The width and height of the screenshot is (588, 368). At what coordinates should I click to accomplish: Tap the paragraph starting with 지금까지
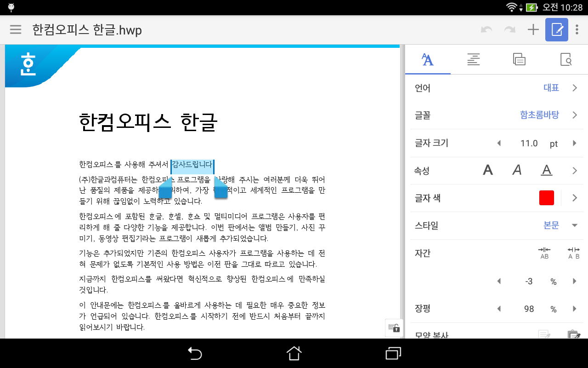tap(202, 285)
